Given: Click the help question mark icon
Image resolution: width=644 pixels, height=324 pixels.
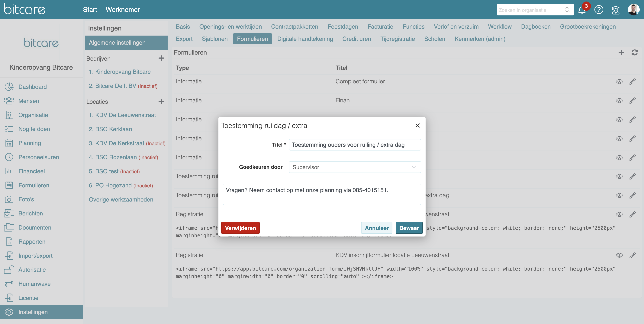Looking at the screenshot, I should 599,10.
